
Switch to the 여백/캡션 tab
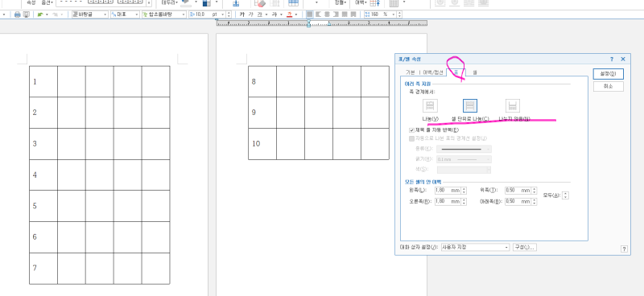(x=433, y=72)
